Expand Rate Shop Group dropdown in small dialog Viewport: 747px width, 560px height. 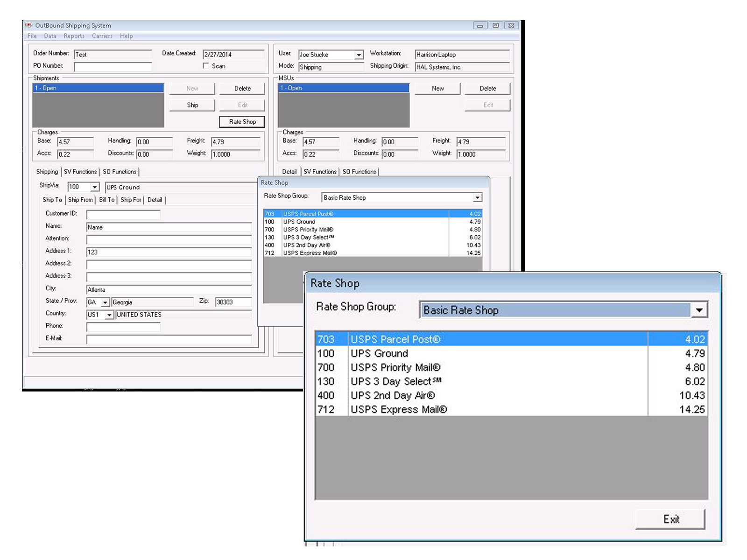tap(477, 198)
